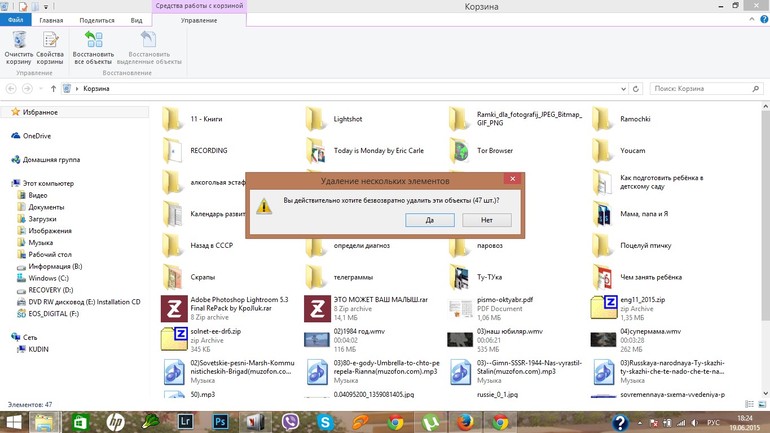Open the Файл menu
770x433 pixels.
pos(15,20)
